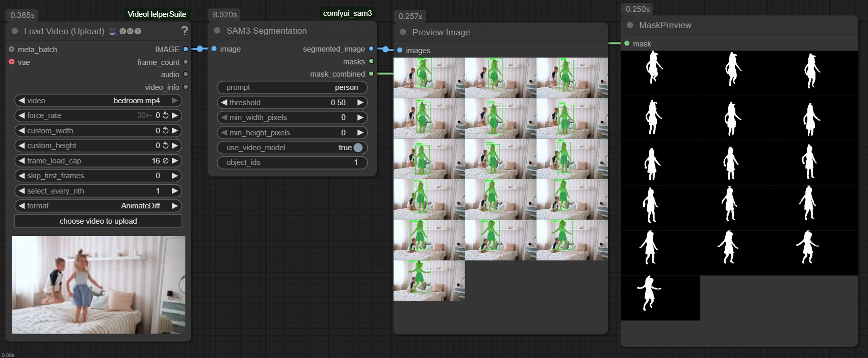The image size is (868, 358).
Task: Increase min_width_pixels value
Action: (361, 117)
